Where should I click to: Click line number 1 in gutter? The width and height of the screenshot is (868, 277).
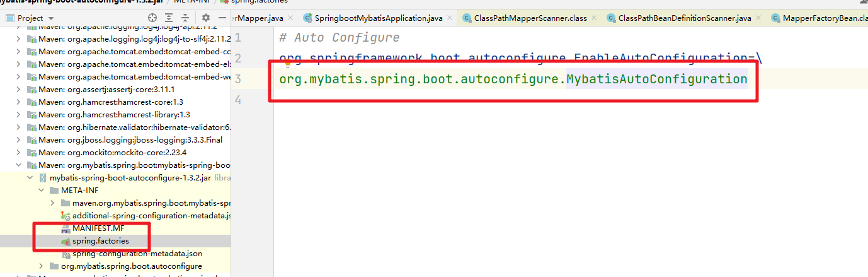[237, 38]
